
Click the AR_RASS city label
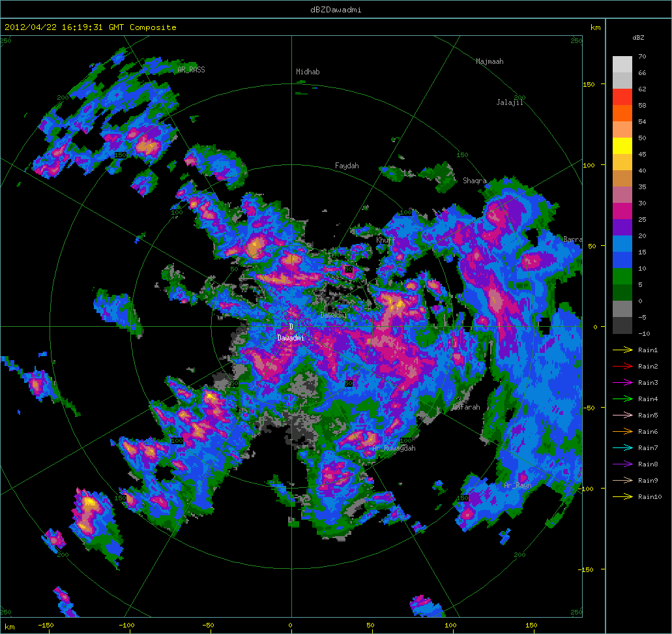[191, 69]
